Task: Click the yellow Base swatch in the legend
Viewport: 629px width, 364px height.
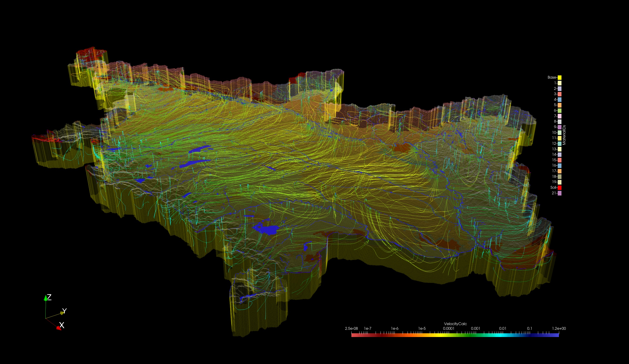Action: [560, 78]
